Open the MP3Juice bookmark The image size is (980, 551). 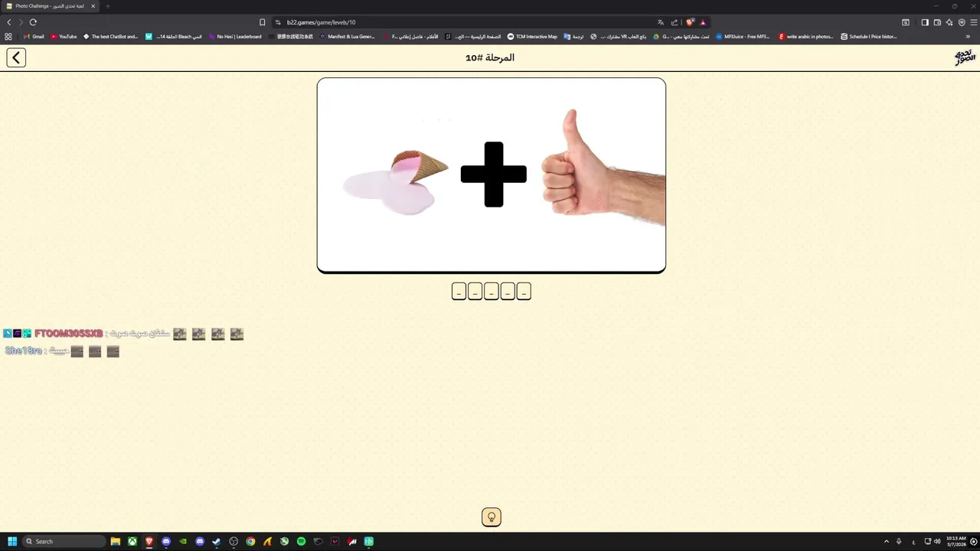coord(743,37)
